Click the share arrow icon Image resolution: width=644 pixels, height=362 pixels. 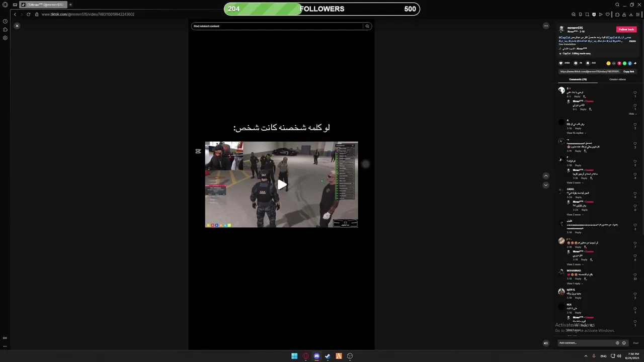[635, 63]
